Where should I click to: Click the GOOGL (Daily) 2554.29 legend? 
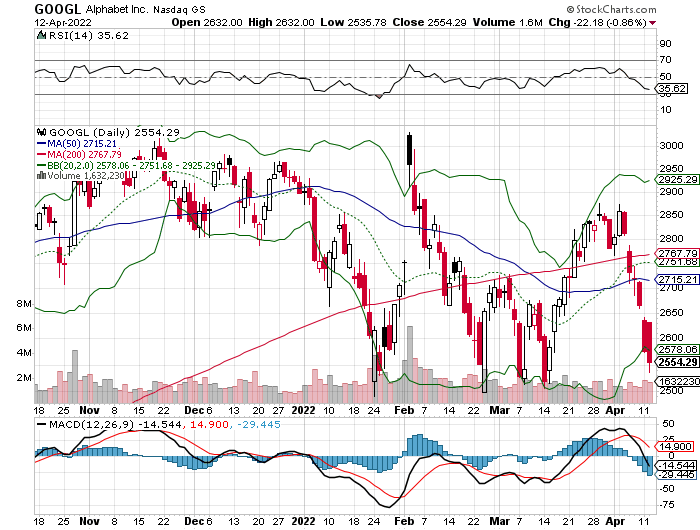[114, 132]
